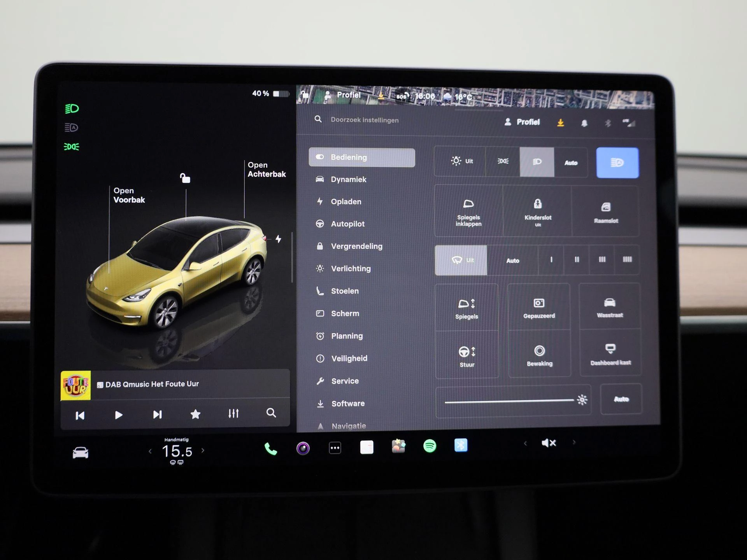Adjust the screen brightness slider

tap(510, 401)
